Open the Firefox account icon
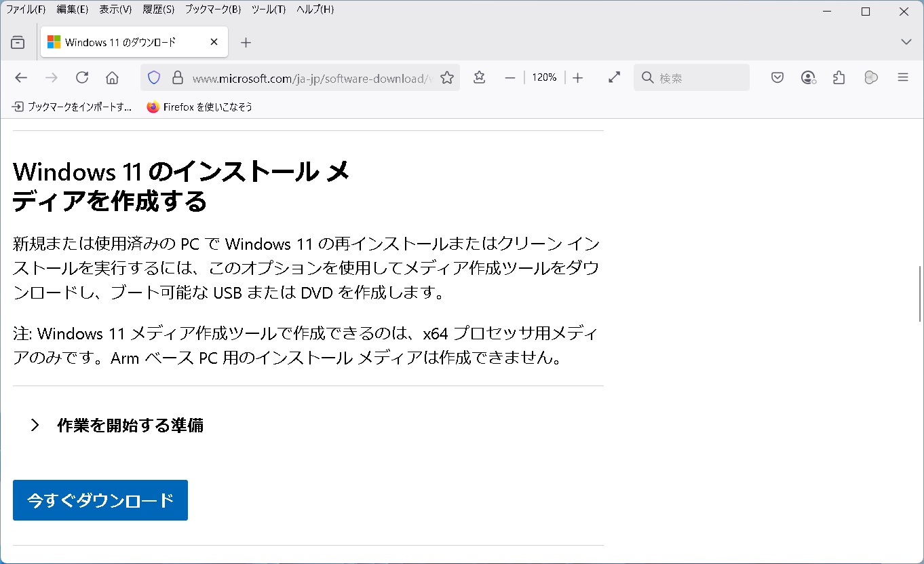Viewport: 924px width, 564px height. 809,77
